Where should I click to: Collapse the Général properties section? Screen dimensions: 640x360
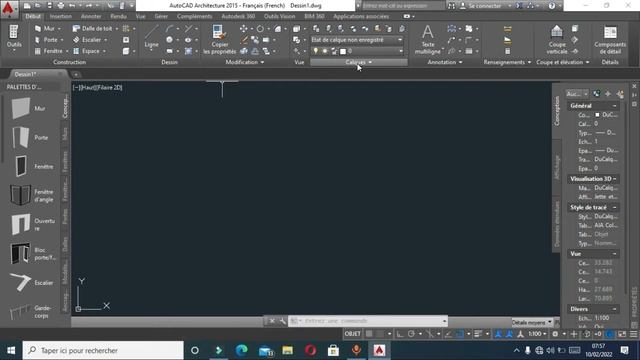(614, 106)
